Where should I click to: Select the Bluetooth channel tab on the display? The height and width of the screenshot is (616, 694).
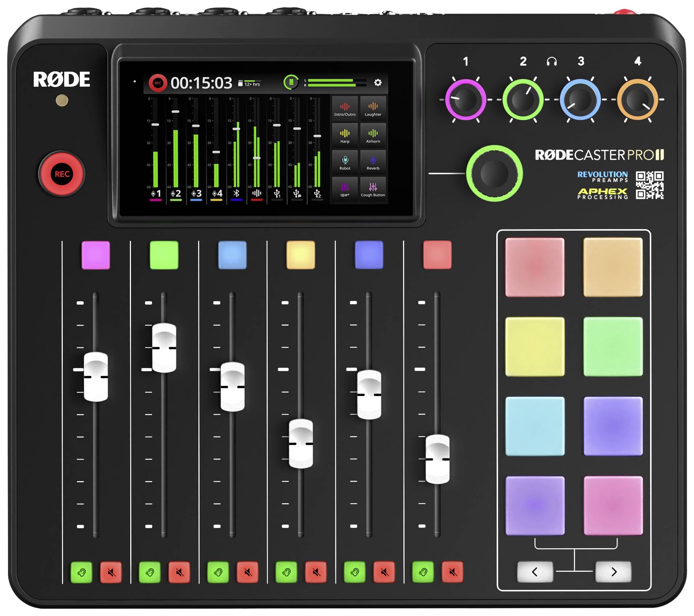235,193
